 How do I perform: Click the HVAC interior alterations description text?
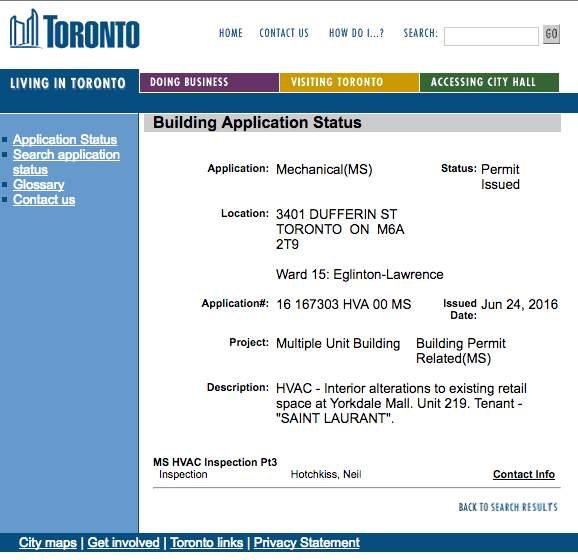pos(401,403)
